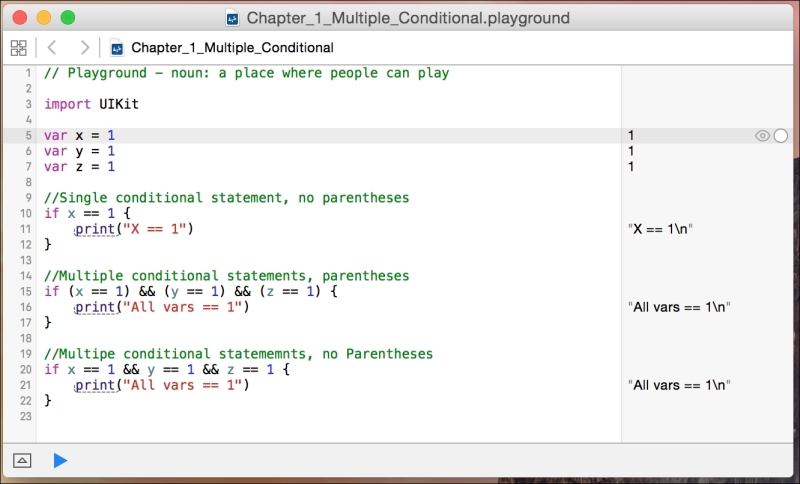Place cursor on 'var y = 1' line
Image resolution: width=800 pixels, height=484 pixels.
point(80,151)
